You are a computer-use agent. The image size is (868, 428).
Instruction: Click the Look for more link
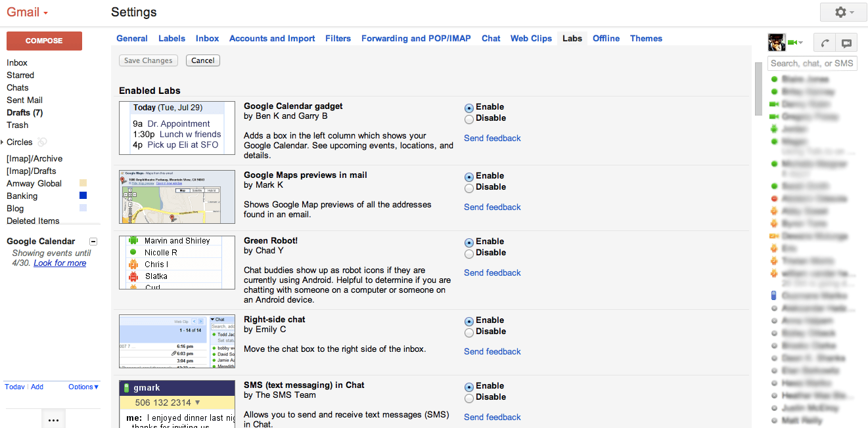click(x=60, y=263)
